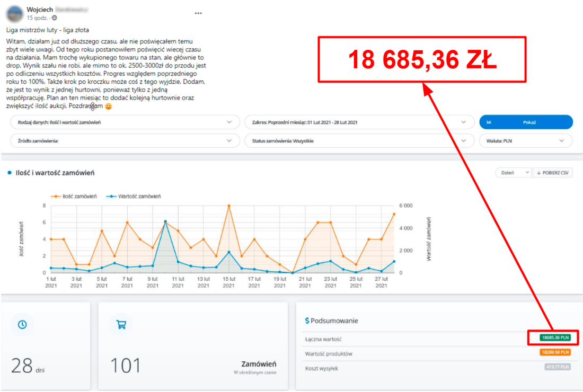
Task: Toggle the Ilość zamówień legend series
Action: pyautogui.click(x=74, y=196)
